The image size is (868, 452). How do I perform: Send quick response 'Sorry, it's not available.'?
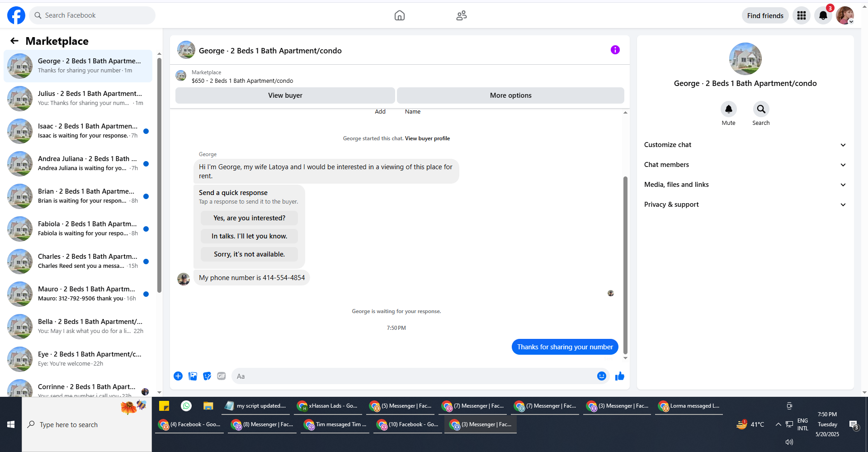(x=250, y=254)
